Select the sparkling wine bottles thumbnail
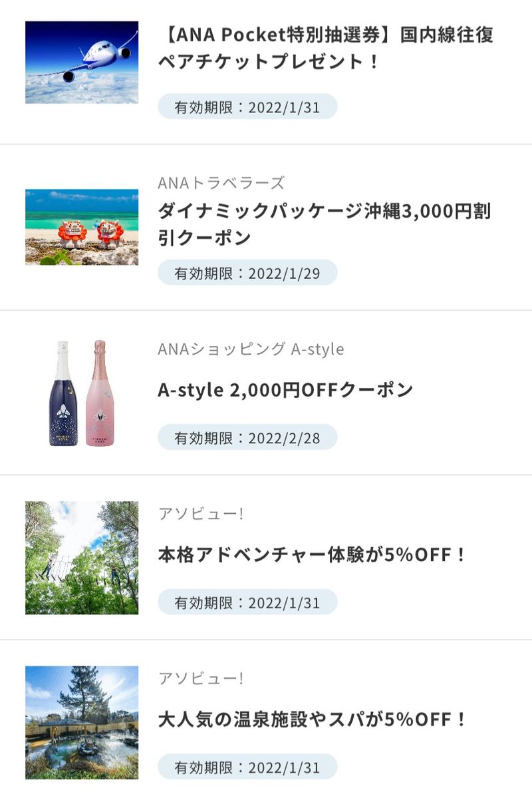This screenshot has height=798, width=532. [82, 393]
